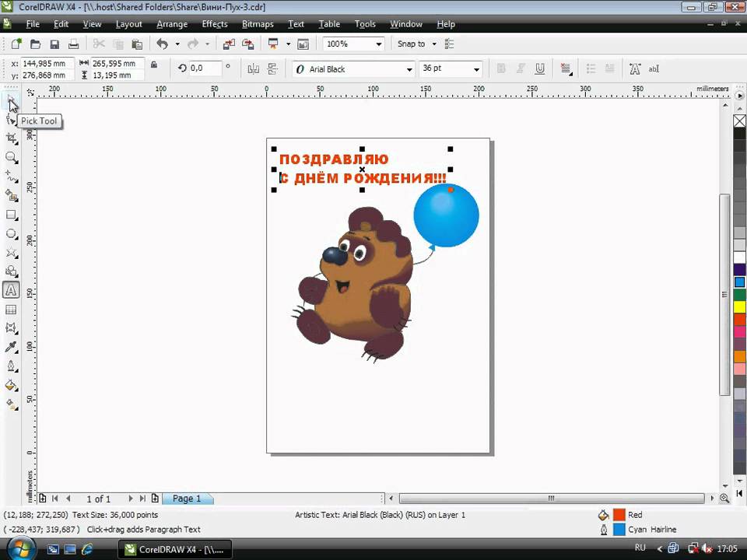747x560 pixels.
Task: Create a new document
Action: tap(16, 44)
